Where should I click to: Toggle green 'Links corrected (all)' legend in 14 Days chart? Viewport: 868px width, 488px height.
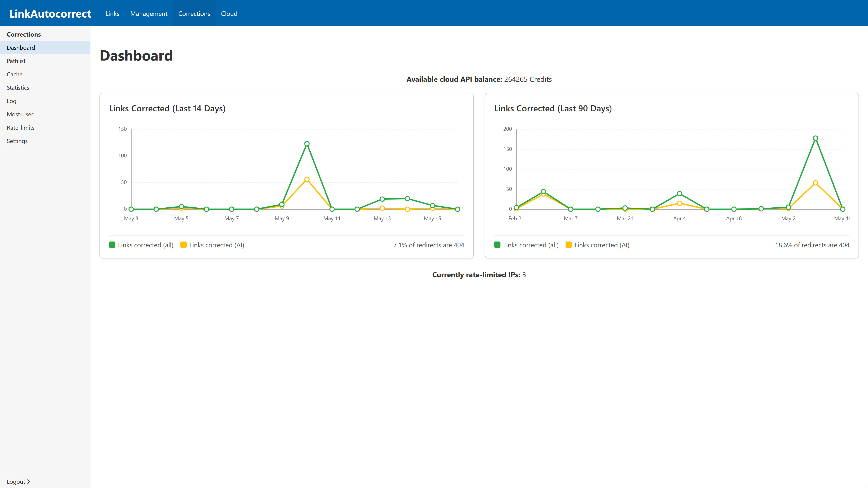point(141,245)
